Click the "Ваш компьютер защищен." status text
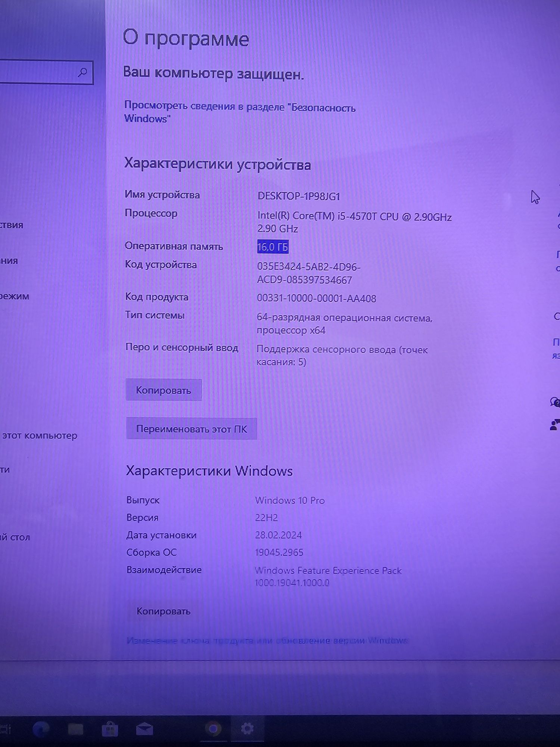 click(x=214, y=73)
